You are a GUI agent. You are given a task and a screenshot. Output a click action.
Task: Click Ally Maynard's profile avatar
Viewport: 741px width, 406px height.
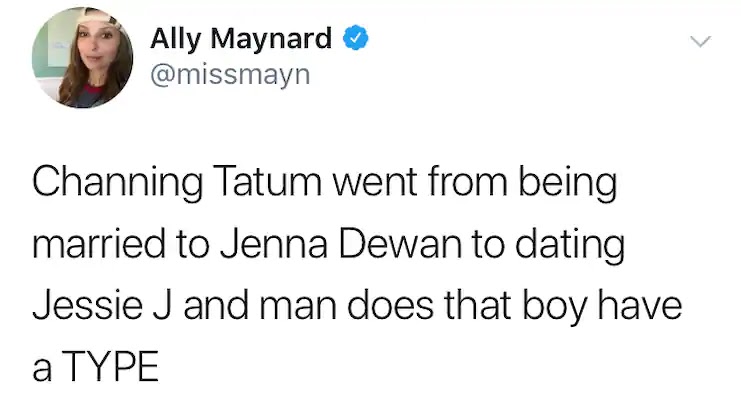point(78,56)
